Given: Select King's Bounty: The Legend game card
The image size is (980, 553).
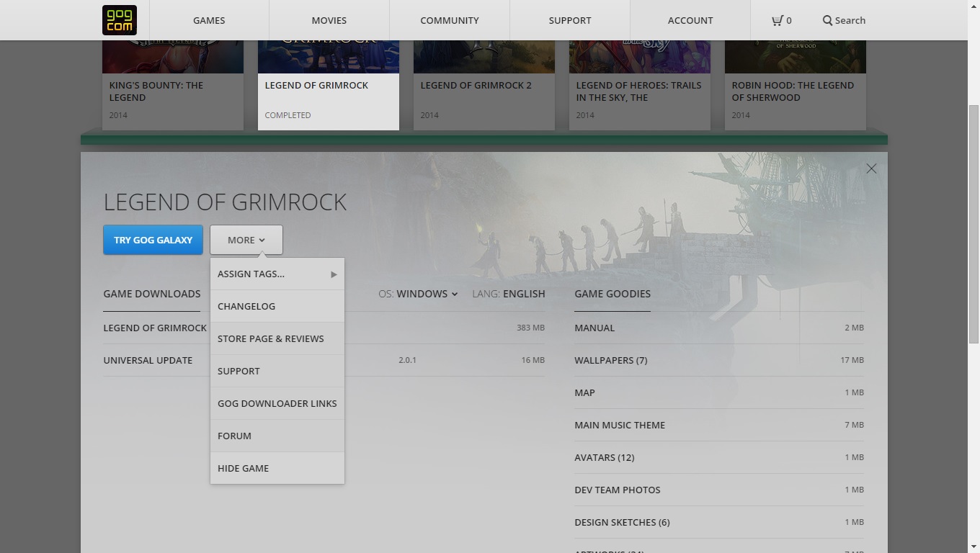Looking at the screenshot, I should click(x=173, y=85).
